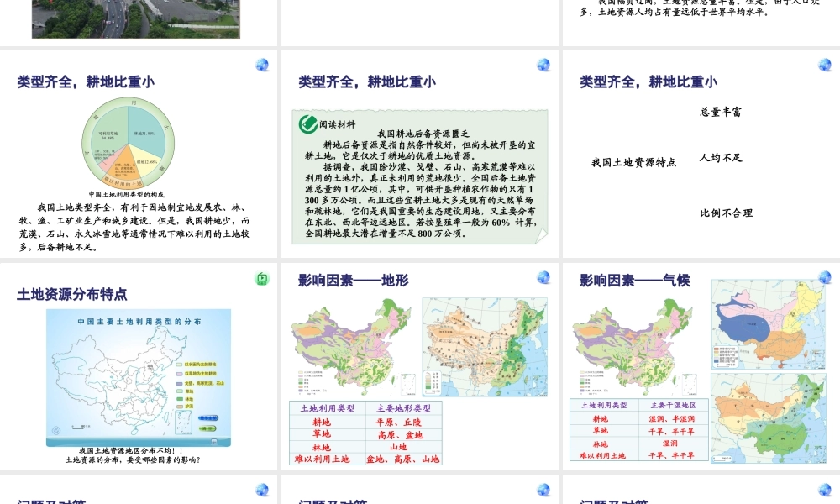The width and height of the screenshot is (840, 504).
Task: Click 我国土地资源特点 label
Action: 633,162
